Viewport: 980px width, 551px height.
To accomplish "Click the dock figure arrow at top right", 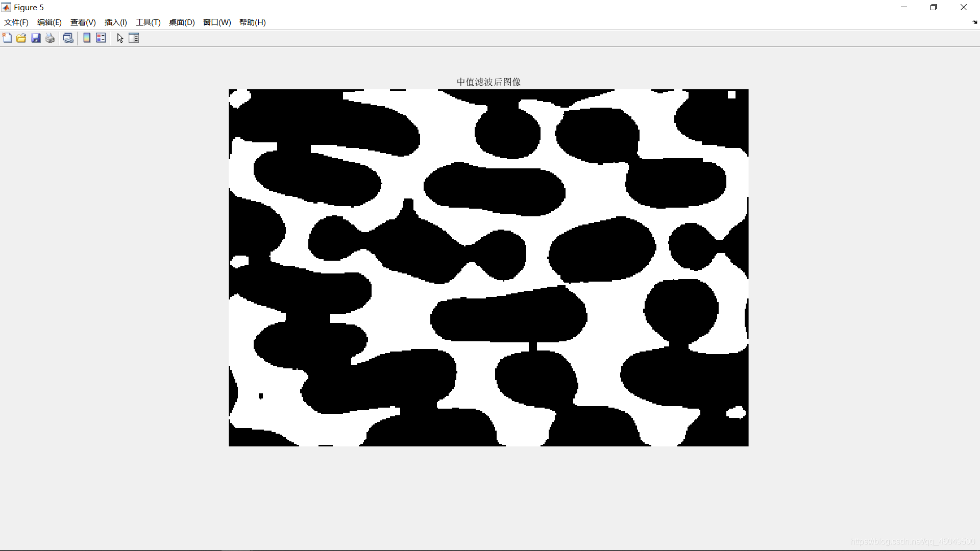I will [x=974, y=22].
